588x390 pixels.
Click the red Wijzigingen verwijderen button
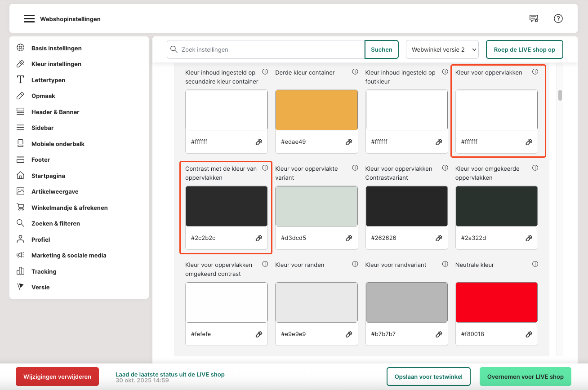coord(57,377)
